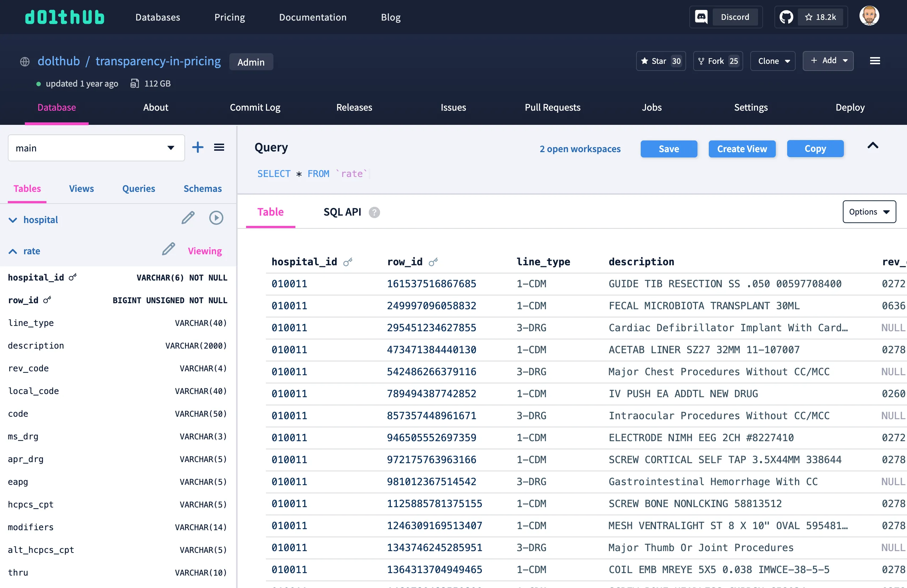Switch to the SQL API tab
Viewport: 907px width, 588px height.
pyautogui.click(x=342, y=212)
